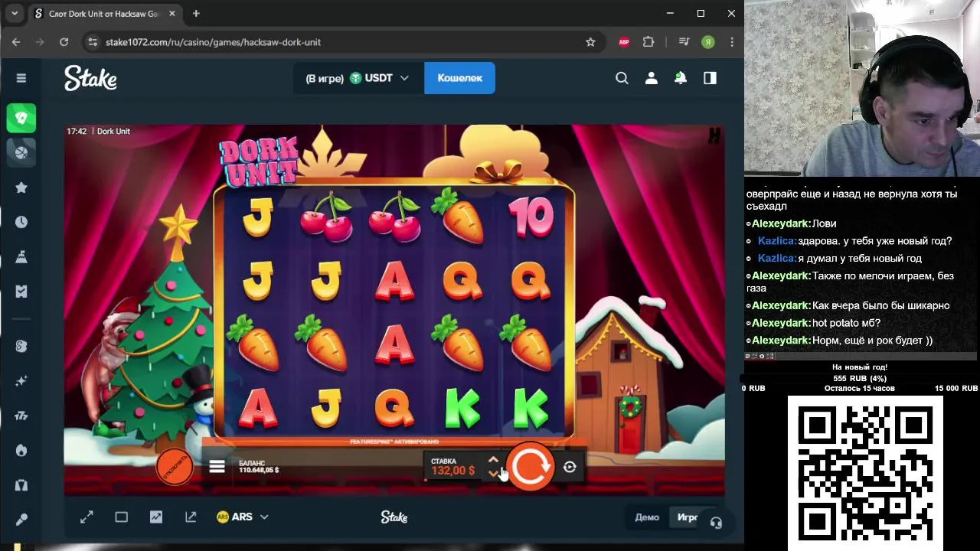Click the stream QR code image
The height and width of the screenshot is (551, 980).
[865, 473]
